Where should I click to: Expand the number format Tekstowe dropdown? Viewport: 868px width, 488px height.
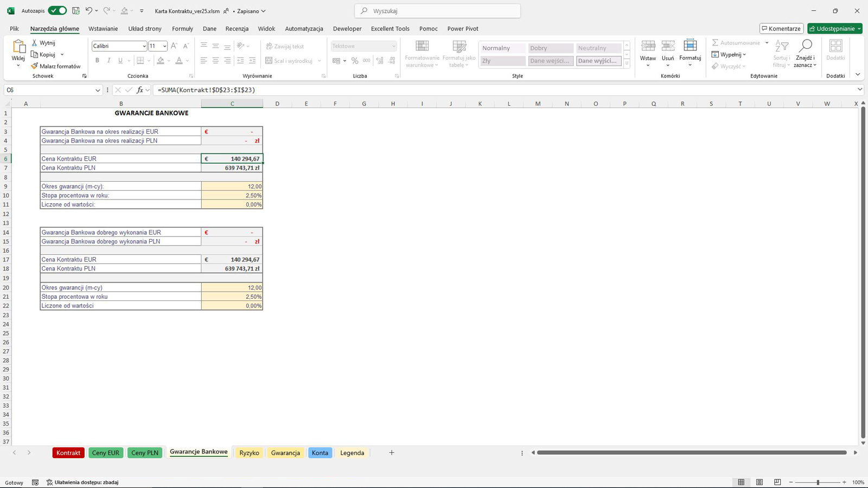tap(393, 46)
